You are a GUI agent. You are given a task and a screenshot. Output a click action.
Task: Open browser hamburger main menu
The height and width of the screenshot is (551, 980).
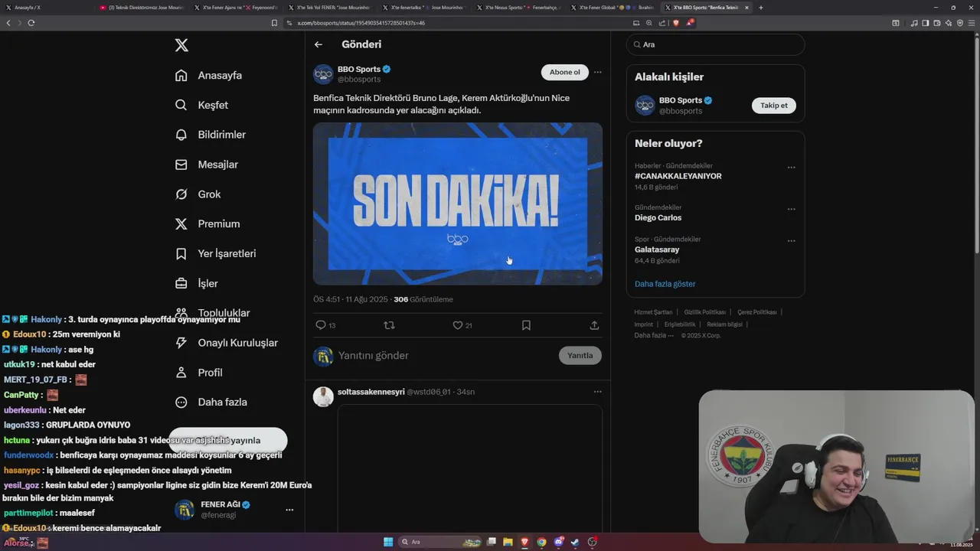(x=972, y=23)
